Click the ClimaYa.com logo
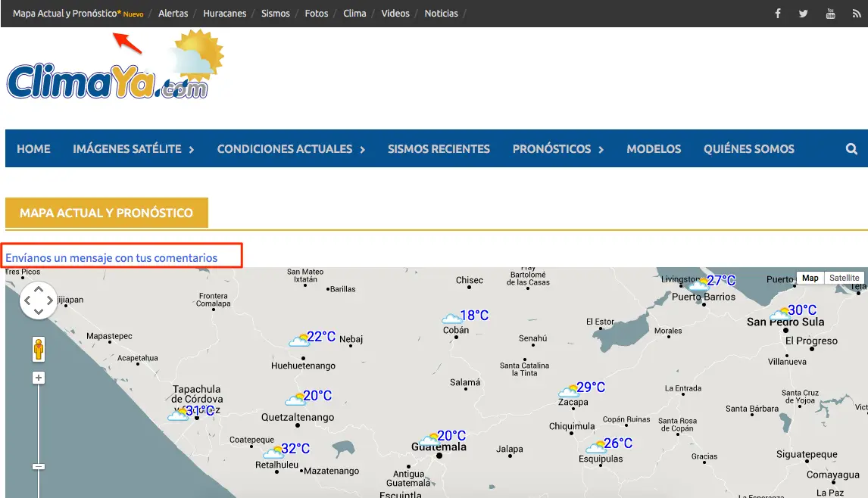Viewport: 868px width, 498px height. (x=115, y=67)
